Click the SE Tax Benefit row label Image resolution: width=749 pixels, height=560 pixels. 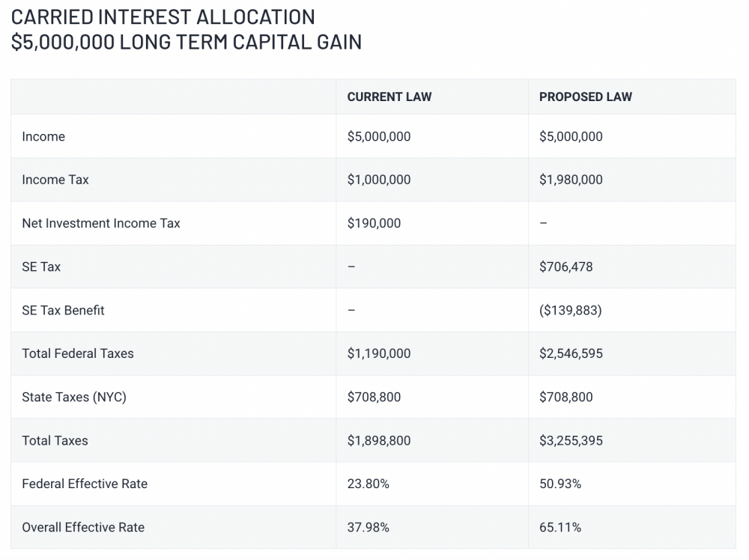pyautogui.click(x=64, y=310)
